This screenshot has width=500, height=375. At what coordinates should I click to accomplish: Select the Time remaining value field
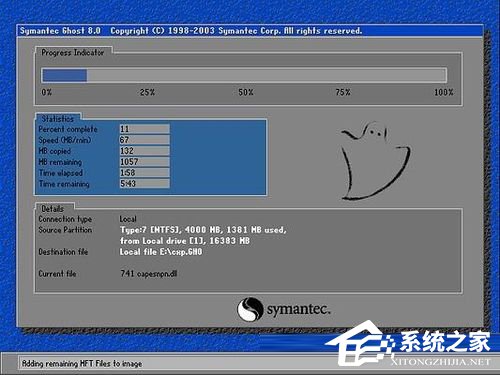tap(145, 183)
